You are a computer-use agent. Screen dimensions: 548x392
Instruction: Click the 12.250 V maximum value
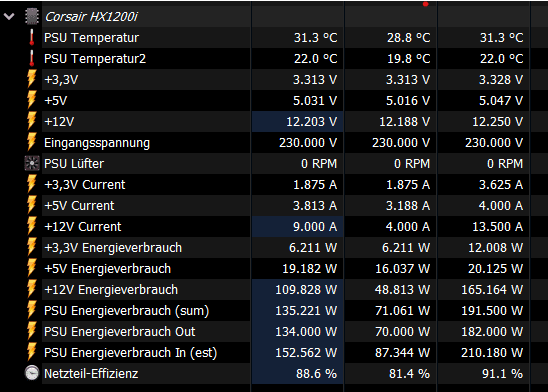(498, 122)
